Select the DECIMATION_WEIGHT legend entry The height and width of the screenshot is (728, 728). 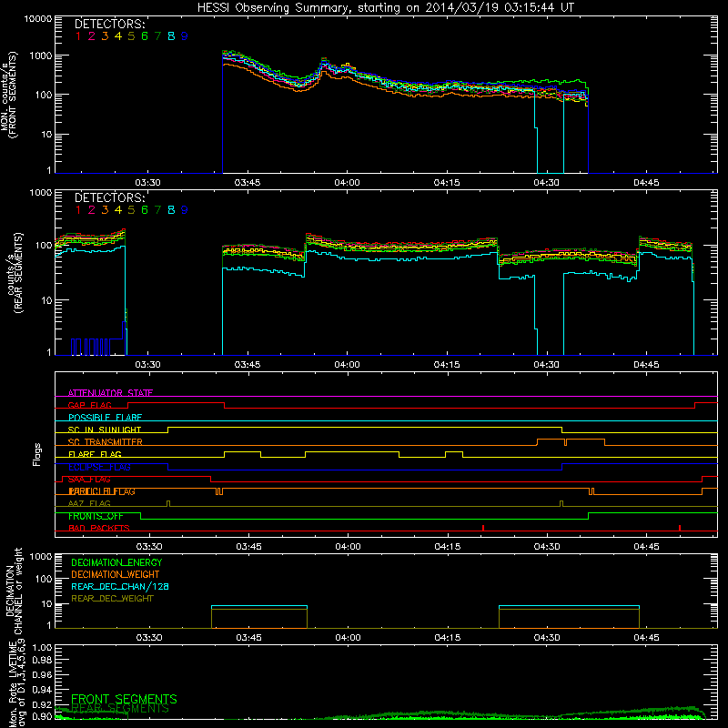116,575
